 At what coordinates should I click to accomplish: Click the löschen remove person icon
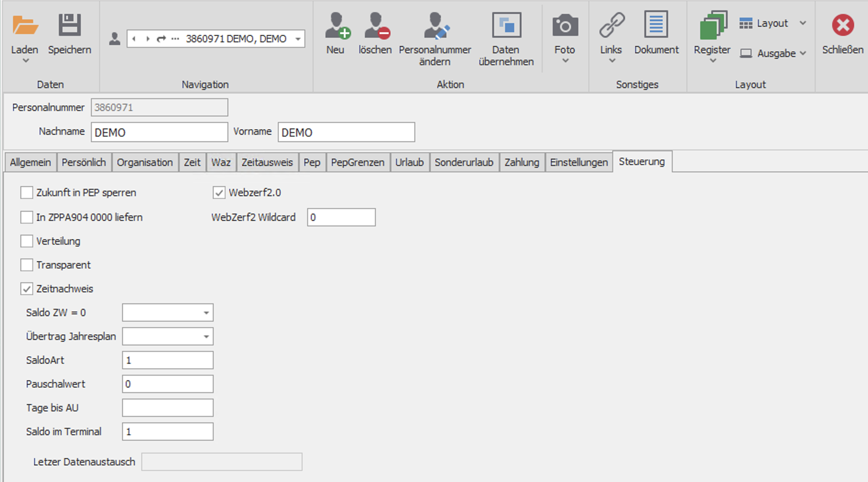coord(376,26)
